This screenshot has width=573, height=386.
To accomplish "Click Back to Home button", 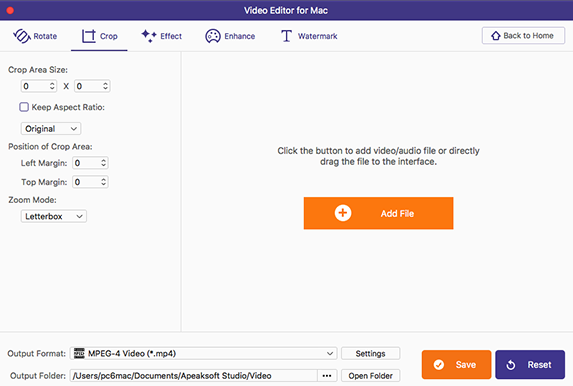I will [523, 35].
